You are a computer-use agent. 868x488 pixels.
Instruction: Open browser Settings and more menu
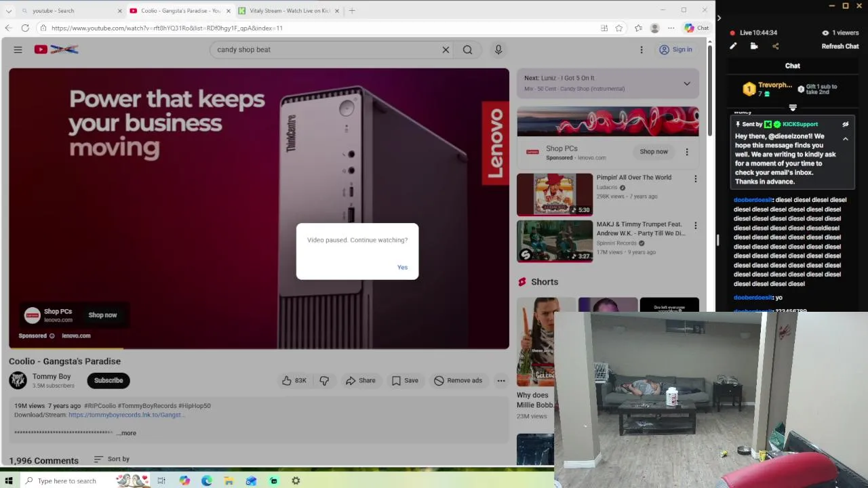point(671,28)
